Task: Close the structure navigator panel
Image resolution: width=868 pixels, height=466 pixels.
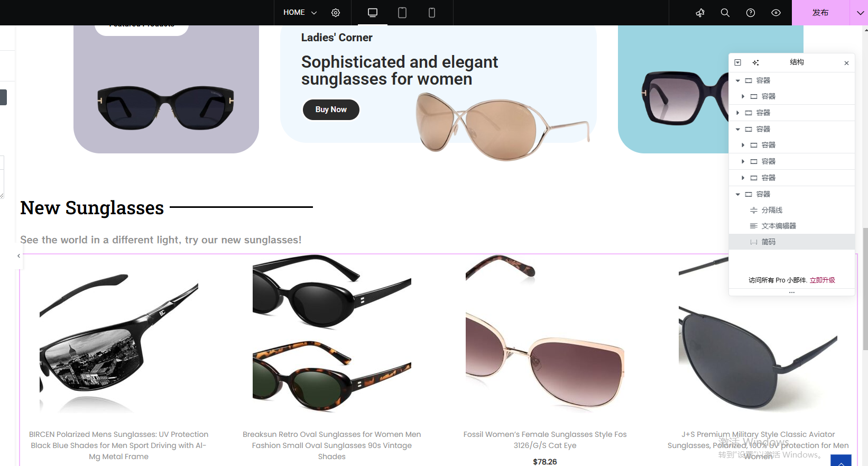Action: pyautogui.click(x=846, y=63)
